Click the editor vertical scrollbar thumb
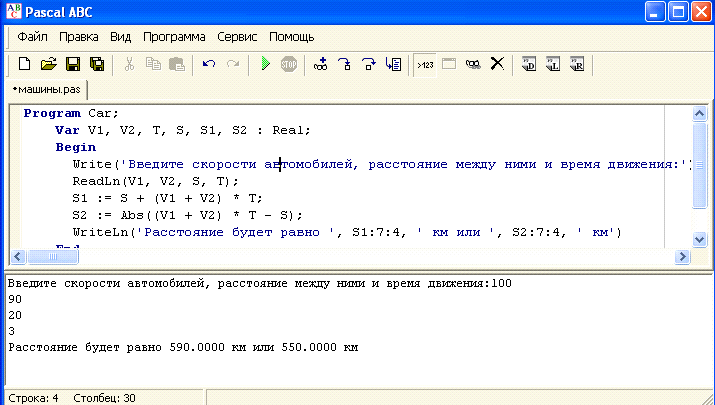The image size is (715, 405). coord(699,165)
